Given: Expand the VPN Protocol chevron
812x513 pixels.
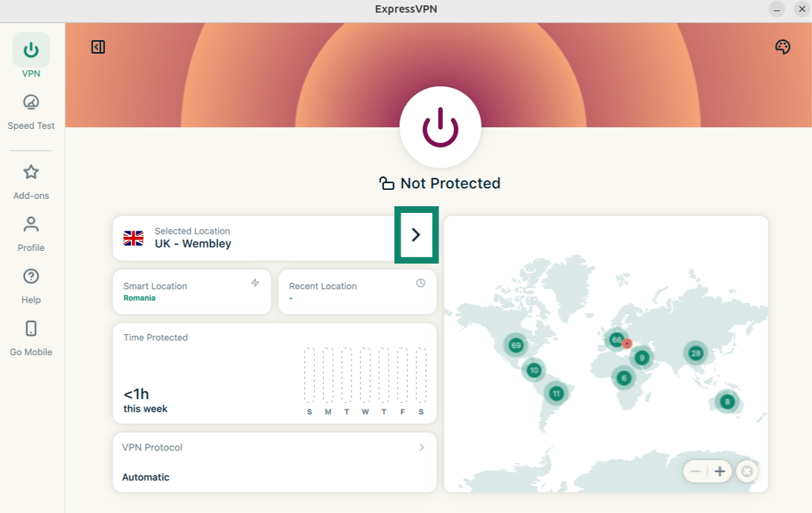Looking at the screenshot, I should coord(421,447).
